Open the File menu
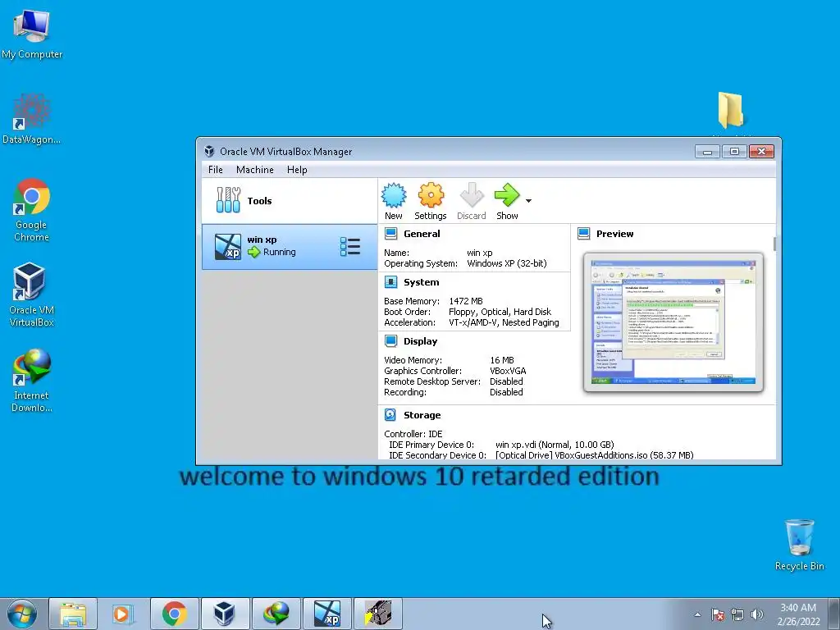 pos(216,170)
